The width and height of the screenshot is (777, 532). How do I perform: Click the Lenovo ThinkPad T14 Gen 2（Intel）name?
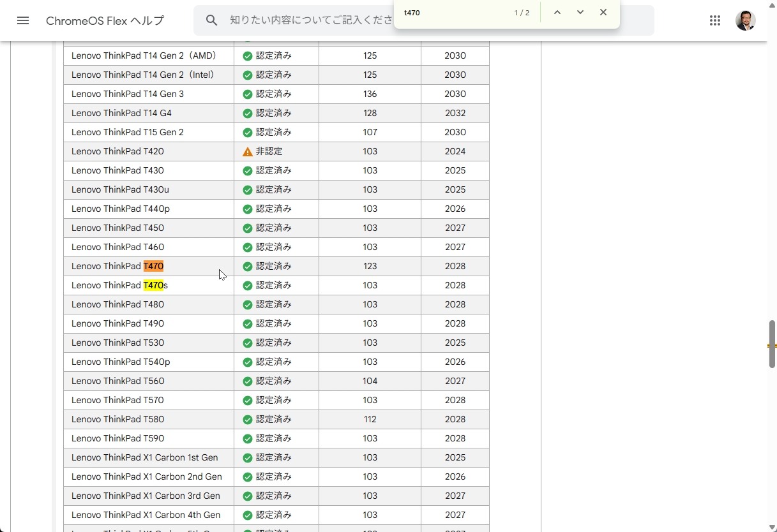click(x=144, y=75)
